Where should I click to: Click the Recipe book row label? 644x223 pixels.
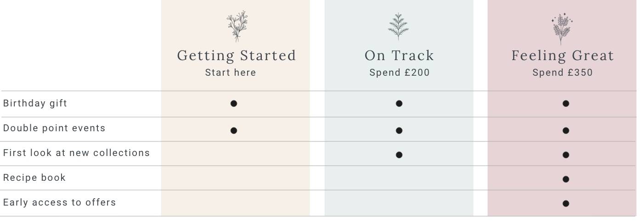(x=34, y=178)
